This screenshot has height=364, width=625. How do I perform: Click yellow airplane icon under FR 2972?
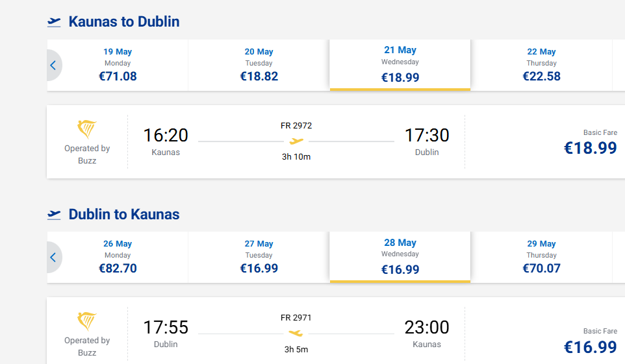(x=296, y=141)
